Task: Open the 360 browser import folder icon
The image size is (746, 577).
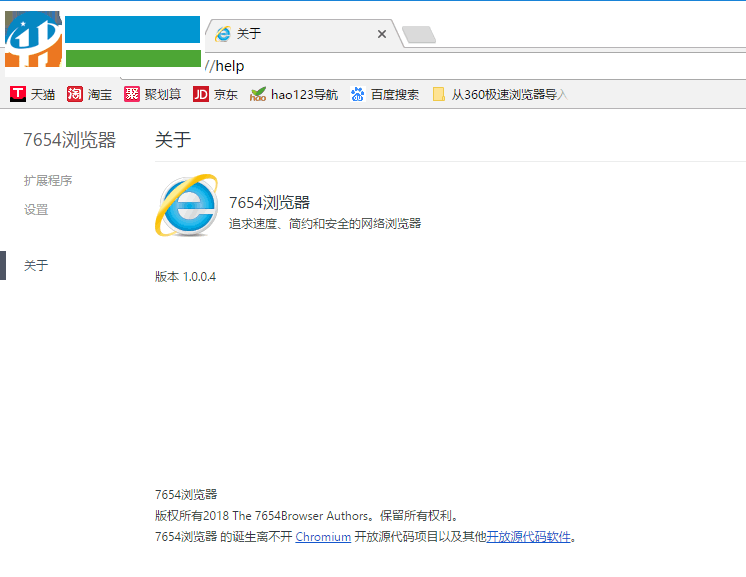Action: [x=439, y=94]
